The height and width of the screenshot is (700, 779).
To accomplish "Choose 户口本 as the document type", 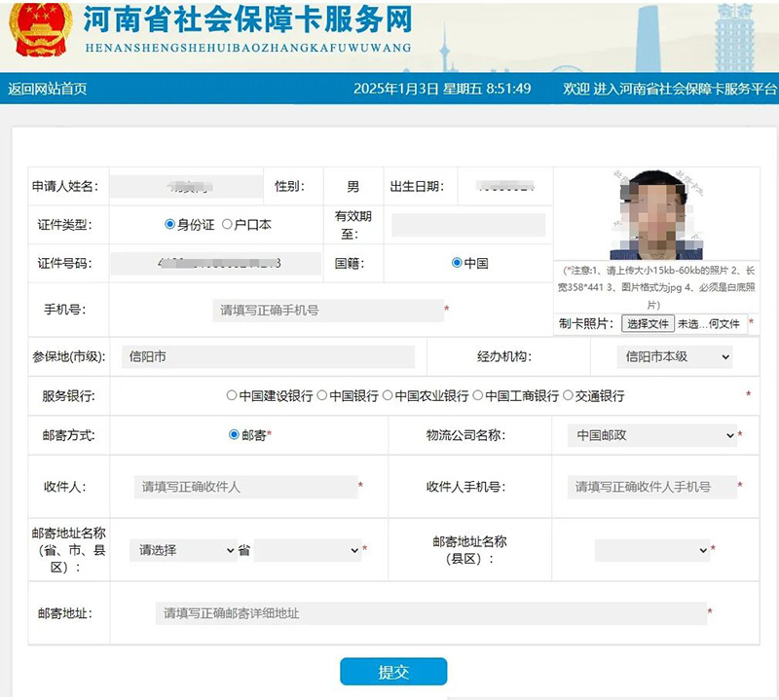I will point(228,225).
